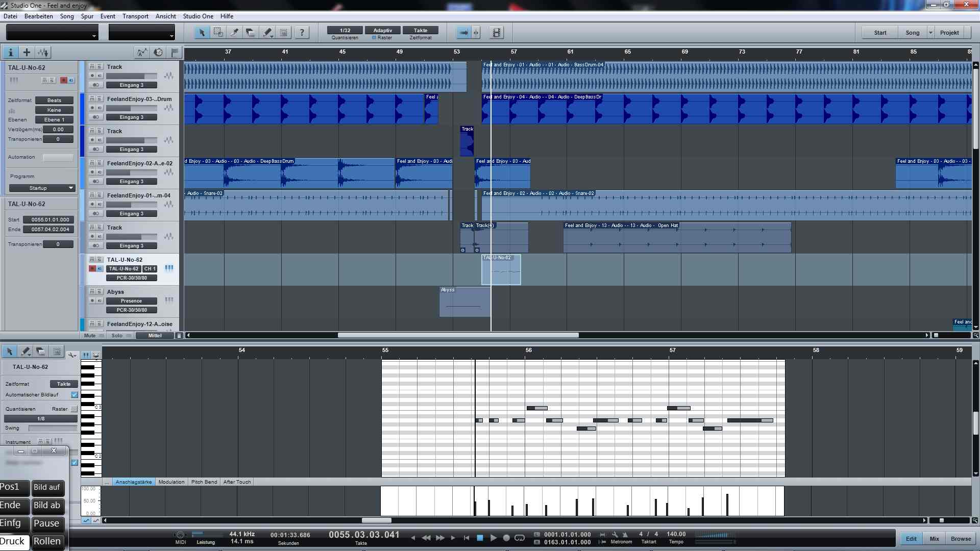
Task: Click the arrangement horizontal scrollbar thumb
Action: click(x=458, y=335)
